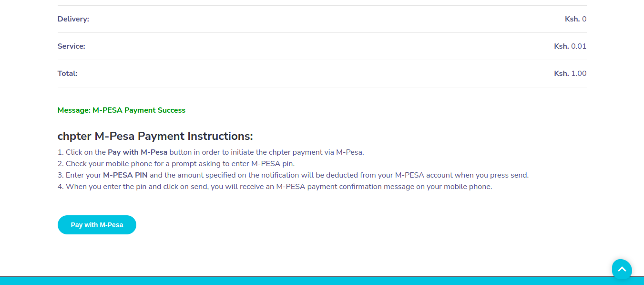Click the bold M-PESA PIN text
This screenshot has height=285, width=644.
tap(125, 175)
